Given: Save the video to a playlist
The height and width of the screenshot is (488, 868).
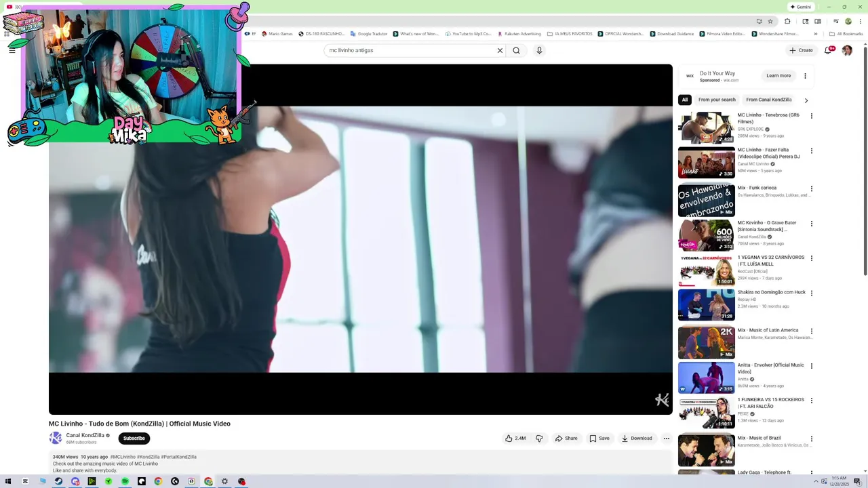Looking at the screenshot, I should click(x=599, y=439).
